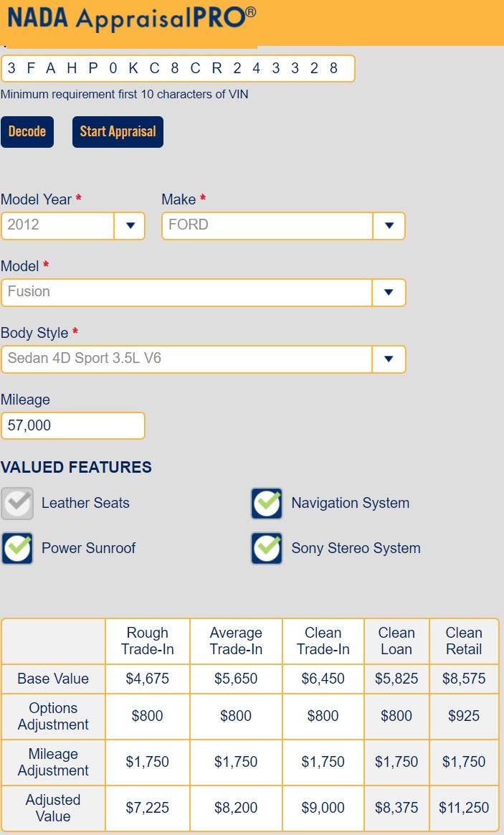Click the Rough Trade-In column header

(148, 641)
